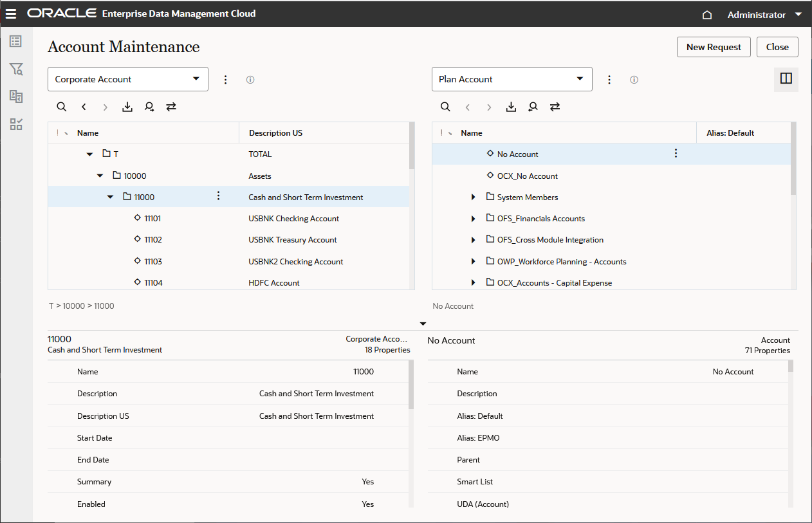The width and height of the screenshot is (812, 523).
Task: Go back in Plan Account pane
Action: [x=468, y=107]
